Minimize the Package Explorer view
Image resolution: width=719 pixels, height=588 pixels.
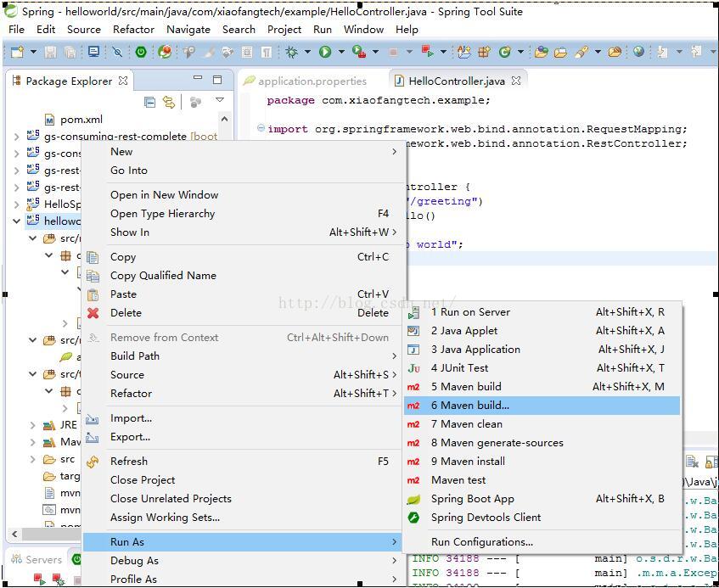198,78
